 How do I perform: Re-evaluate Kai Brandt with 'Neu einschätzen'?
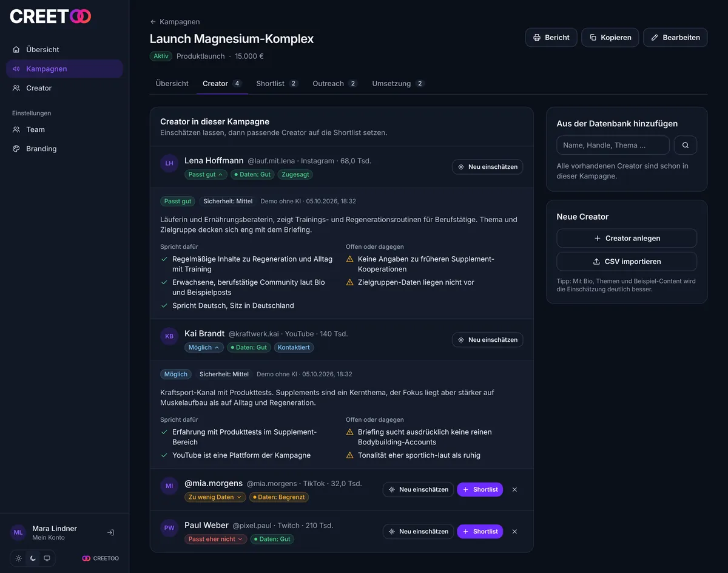(487, 340)
